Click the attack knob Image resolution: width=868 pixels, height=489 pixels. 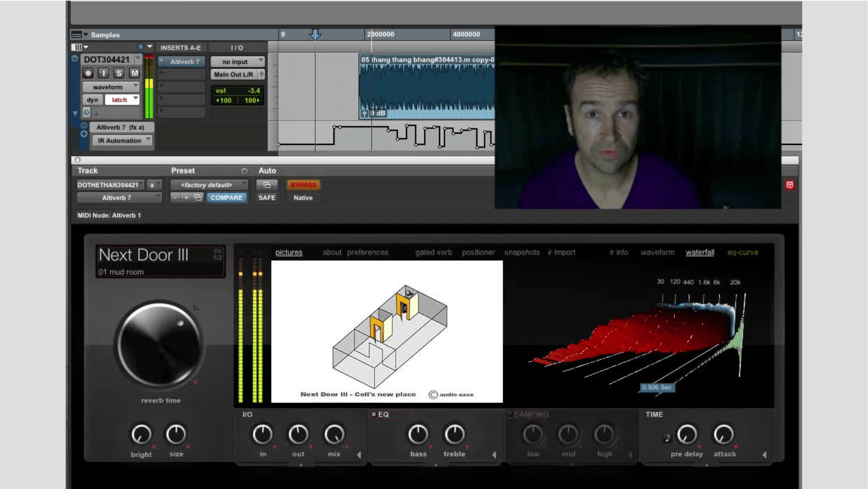724,435
